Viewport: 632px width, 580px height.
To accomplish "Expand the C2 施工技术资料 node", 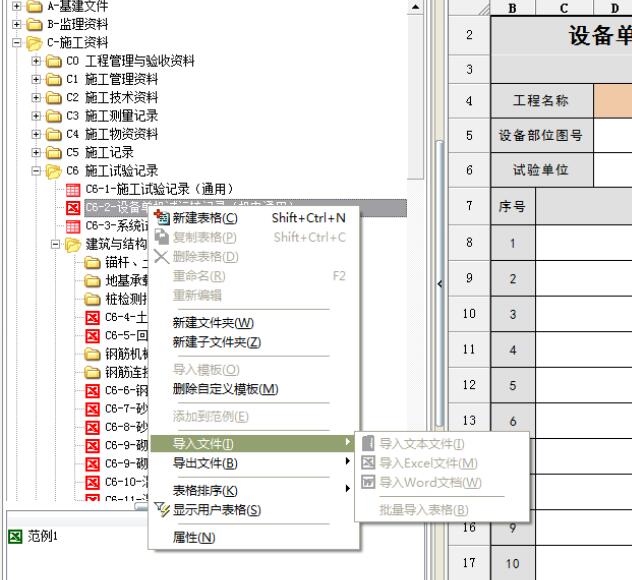I will pyautogui.click(x=36, y=97).
